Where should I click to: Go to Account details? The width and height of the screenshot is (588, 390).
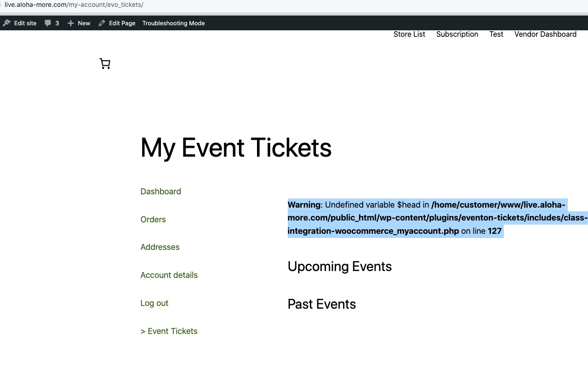click(169, 275)
